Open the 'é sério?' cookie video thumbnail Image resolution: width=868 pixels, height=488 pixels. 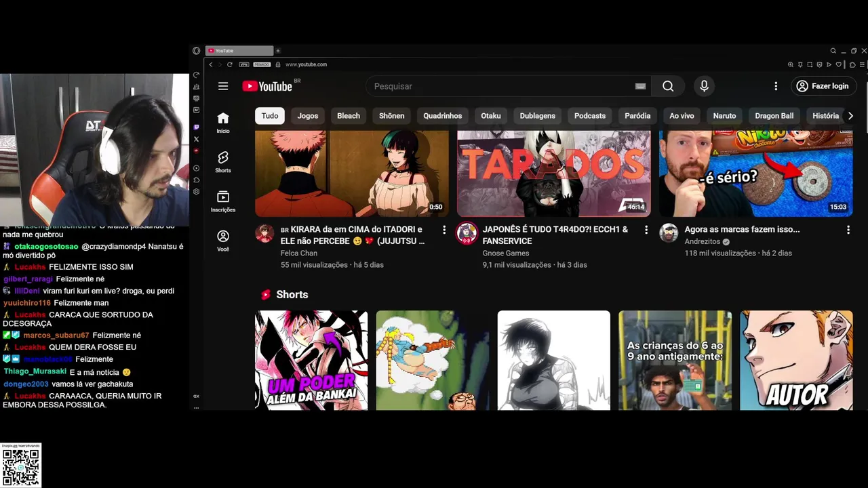pos(755,174)
